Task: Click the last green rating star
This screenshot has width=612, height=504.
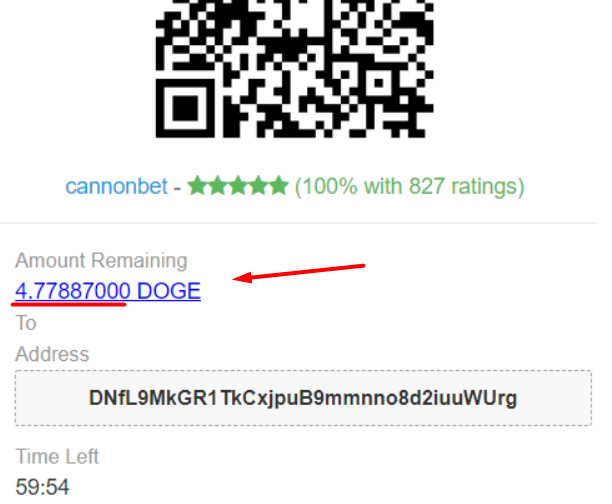Action: 278,185
